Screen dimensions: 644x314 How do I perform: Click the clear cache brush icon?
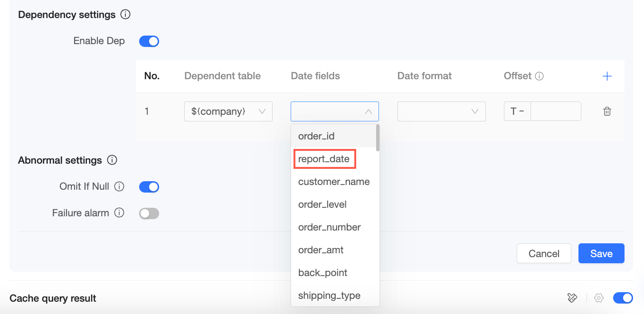click(x=572, y=298)
